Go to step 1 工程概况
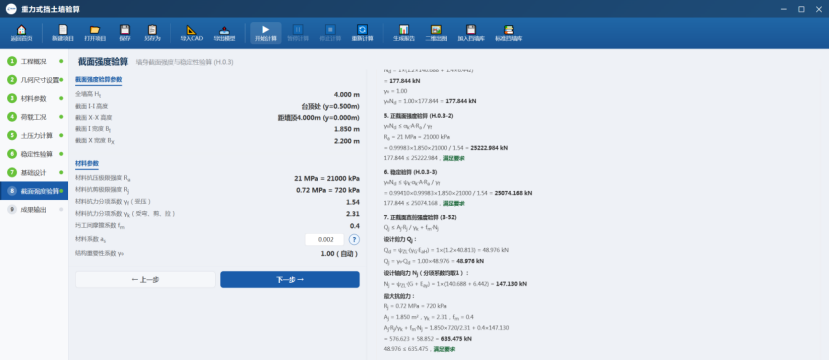This screenshot has height=361, width=829. coord(34,61)
